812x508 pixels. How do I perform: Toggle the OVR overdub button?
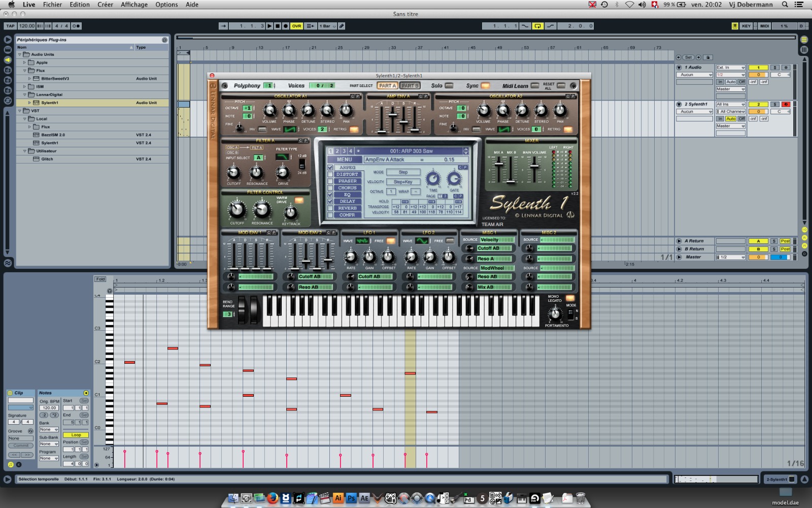pos(296,26)
